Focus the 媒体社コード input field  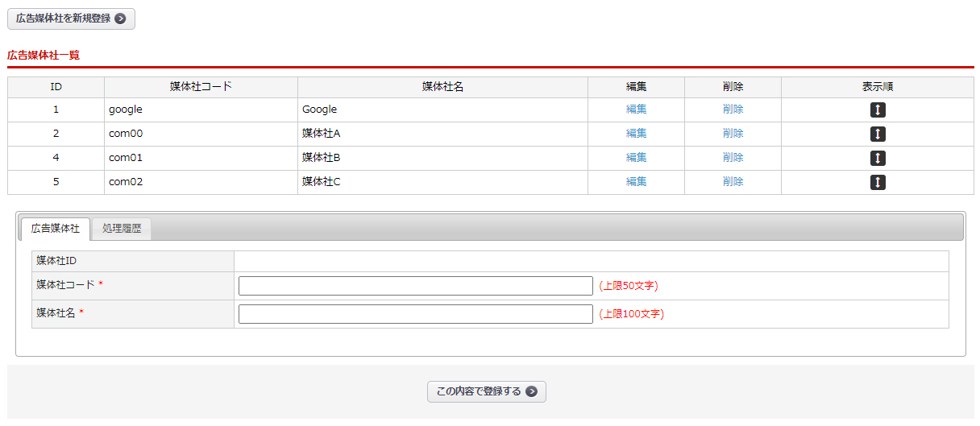[415, 286]
